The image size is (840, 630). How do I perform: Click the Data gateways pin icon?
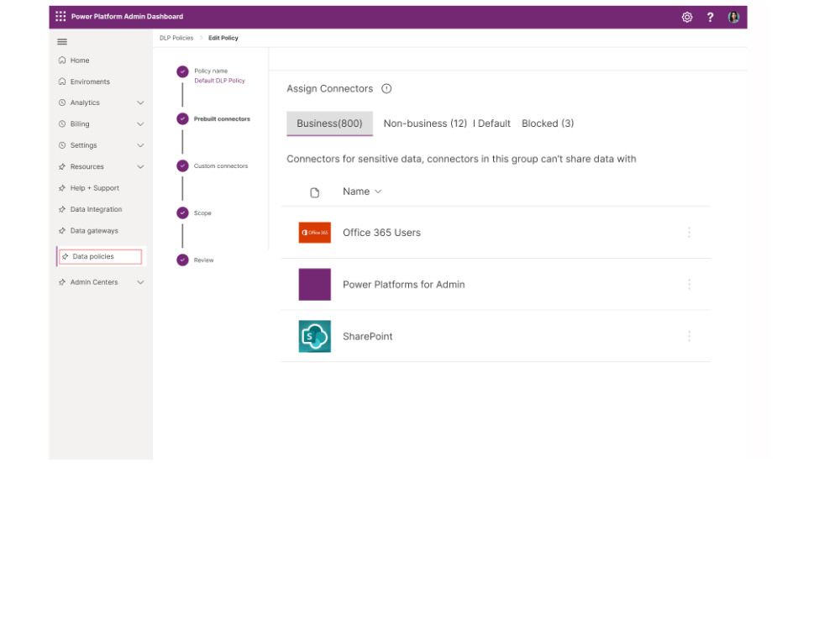[62, 231]
